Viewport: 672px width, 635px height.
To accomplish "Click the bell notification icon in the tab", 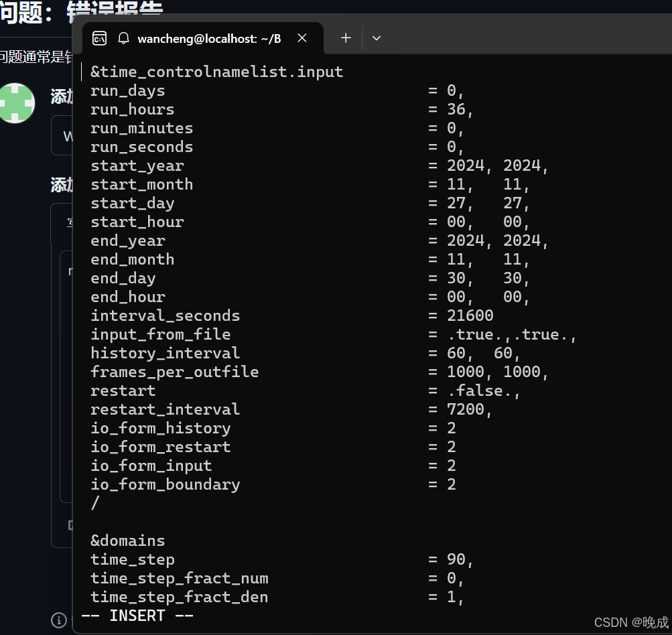I will click(123, 38).
